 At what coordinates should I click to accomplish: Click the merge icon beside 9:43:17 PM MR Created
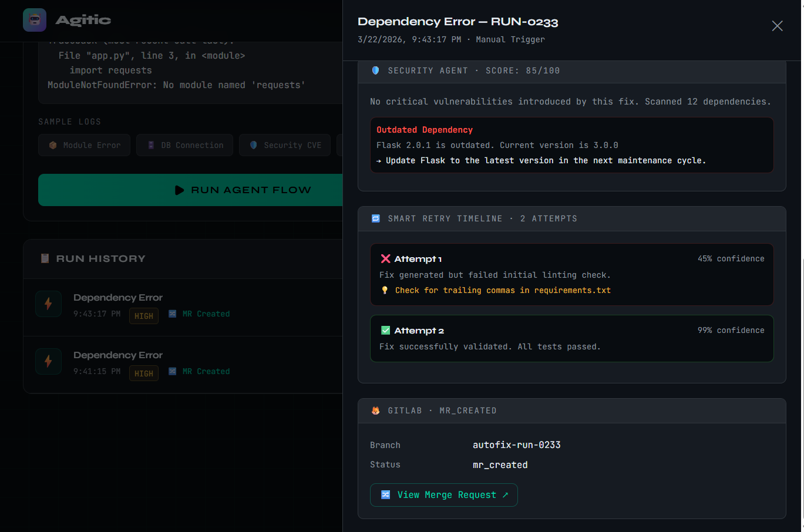click(x=173, y=314)
